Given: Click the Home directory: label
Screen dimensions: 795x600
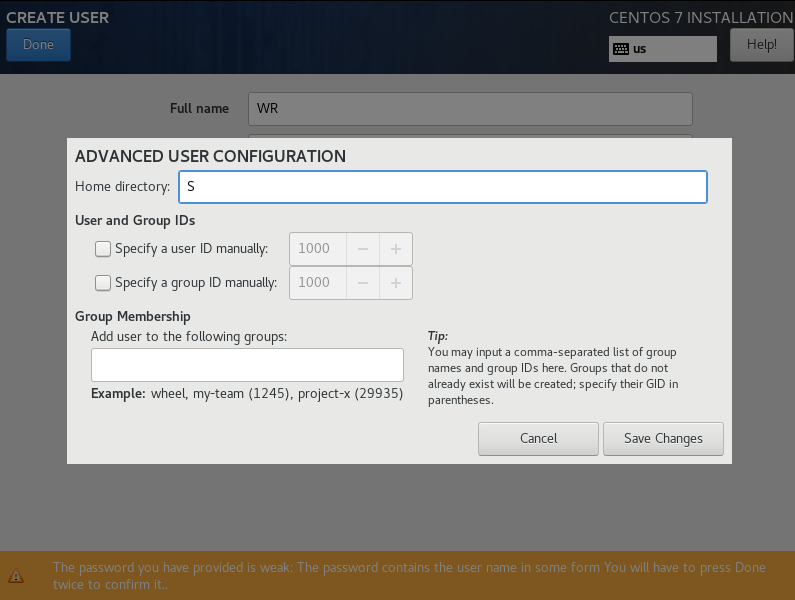Looking at the screenshot, I should pos(123,187).
